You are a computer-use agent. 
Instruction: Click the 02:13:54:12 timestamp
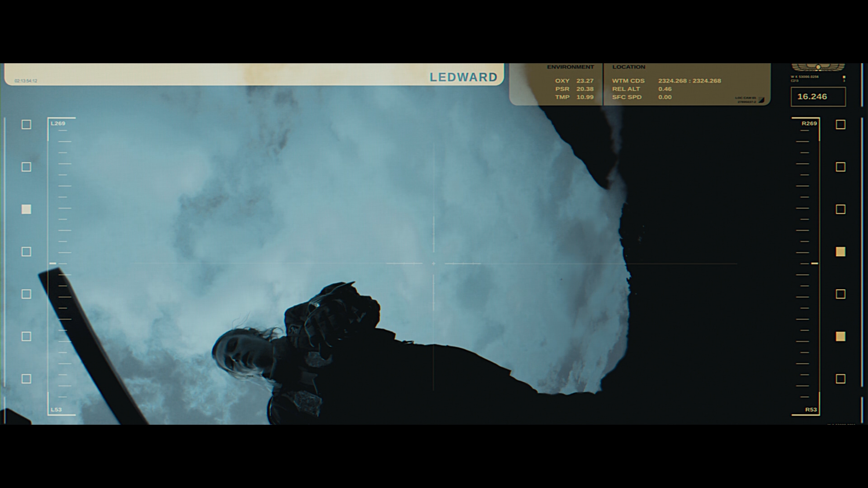coord(26,81)
